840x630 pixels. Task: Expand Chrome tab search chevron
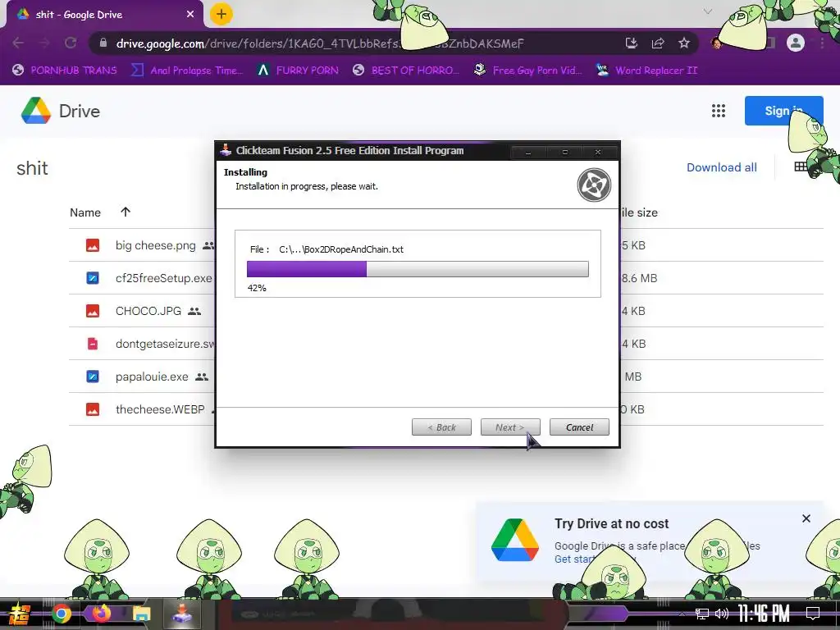[x=708, y=11]
